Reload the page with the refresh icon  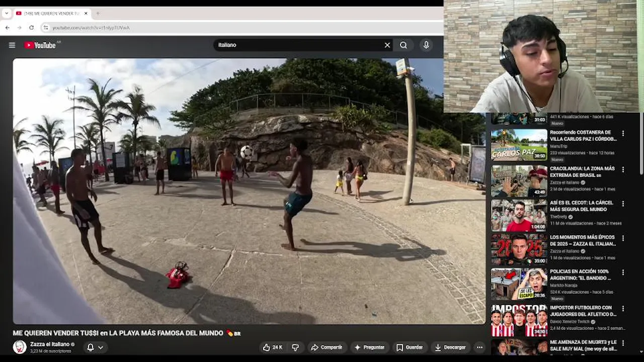pyautogui.click(x=31, y=28)
